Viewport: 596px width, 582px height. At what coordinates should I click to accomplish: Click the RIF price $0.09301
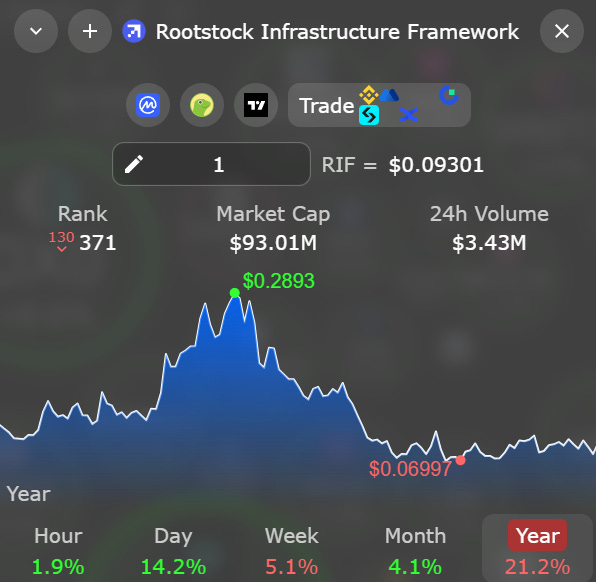(x=436, y=165)
